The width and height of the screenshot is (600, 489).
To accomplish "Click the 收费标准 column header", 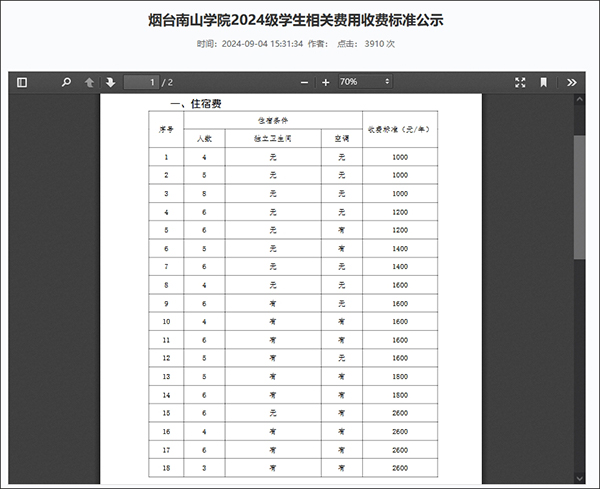I will tap(399, 130).
